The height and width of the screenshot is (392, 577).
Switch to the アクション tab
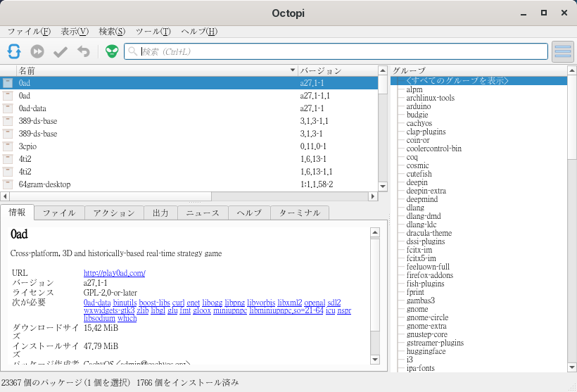click(114, 213)
